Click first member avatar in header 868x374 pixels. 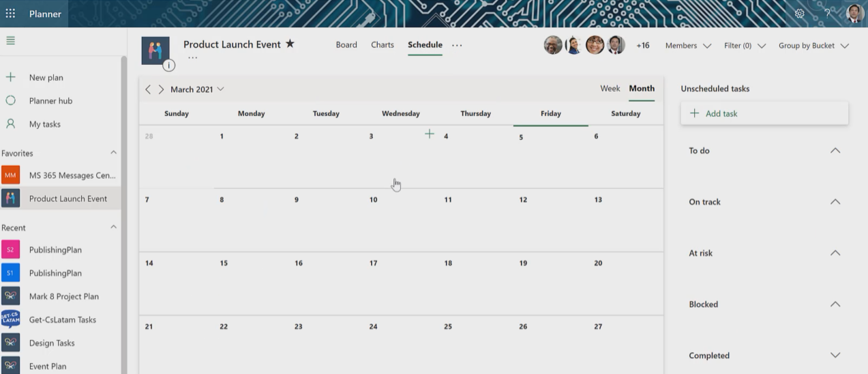553,45
